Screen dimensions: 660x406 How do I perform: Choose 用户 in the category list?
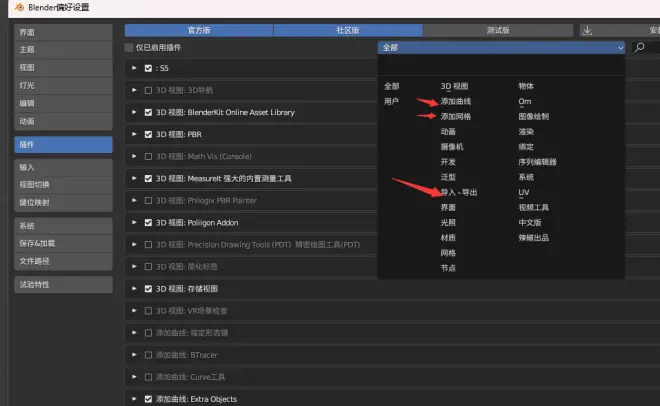tap(391, 101)
